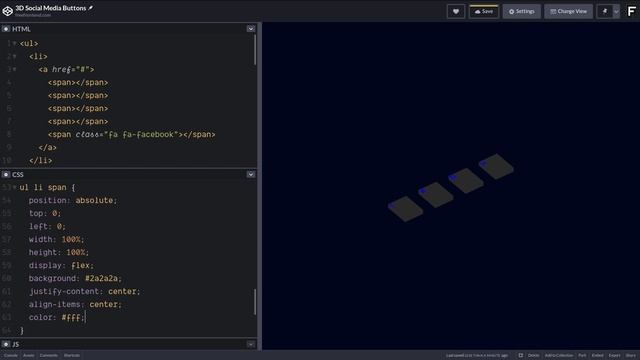
Task: Click the left: 0; line
Action: click(47, 226)
